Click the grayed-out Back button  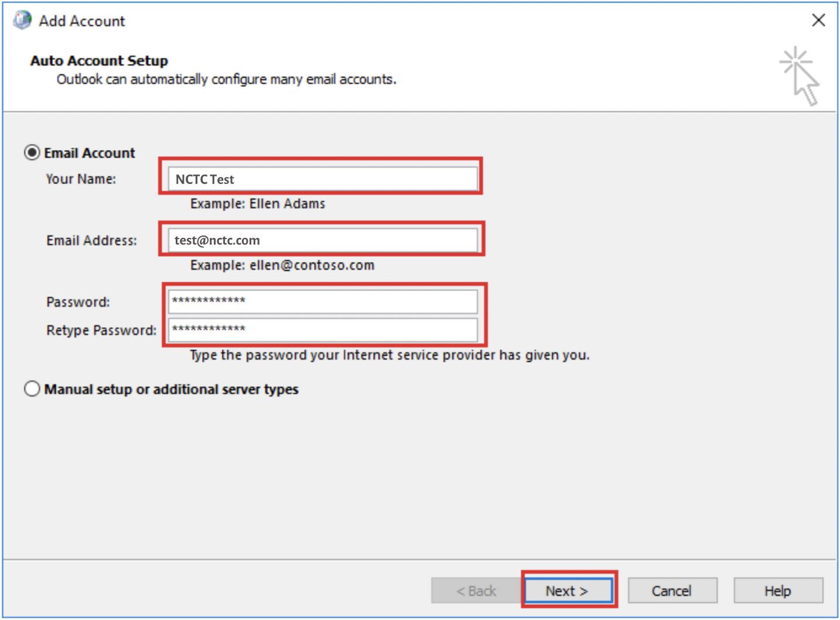pos(476,590)
